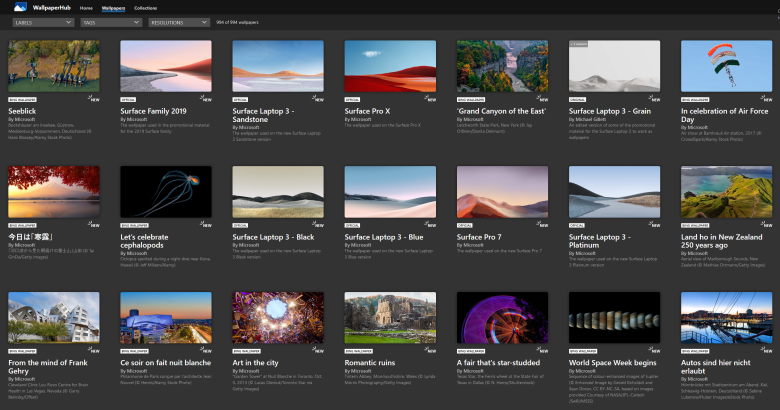The height and width of the screenshot is (410, 780).
Task: Click the WallpaperHub logo icon
Action: point(20,7)
